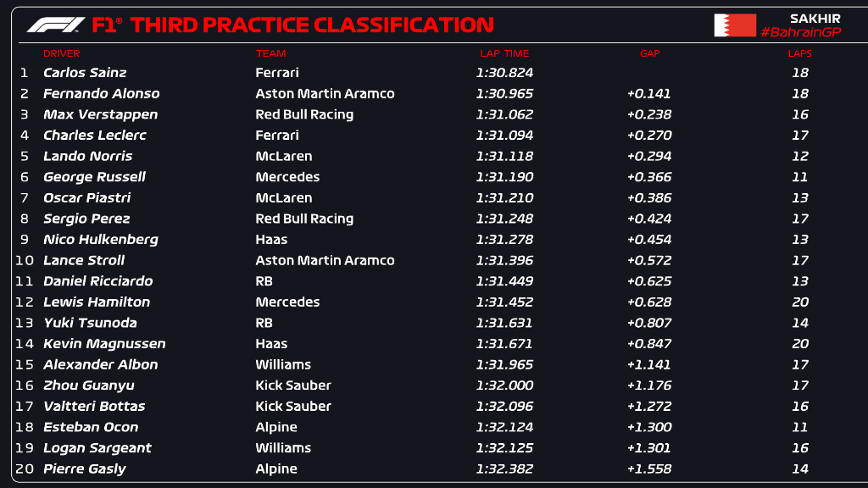Click driver name Carlos Sainz

coord(85,73)
